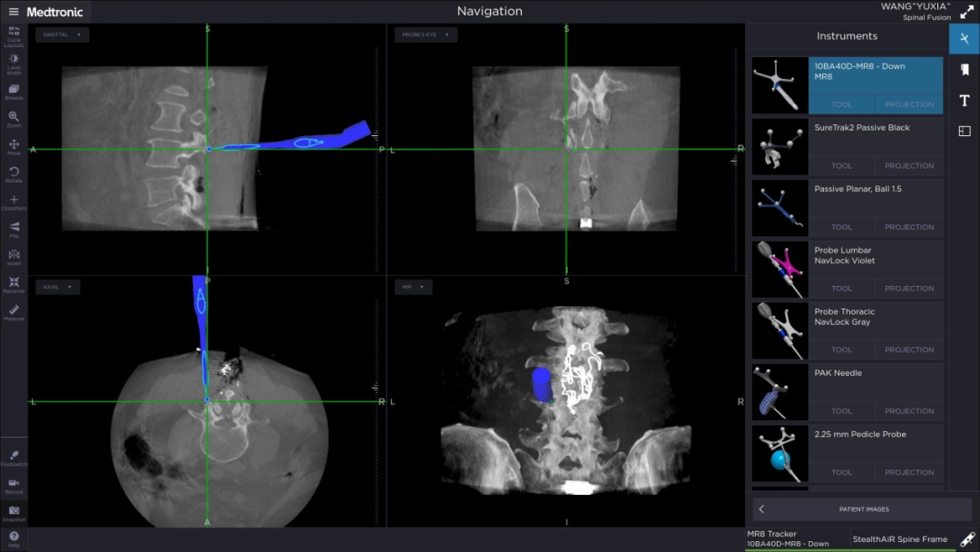Open the MIP view dropdown
The image size is (980, 552).
(412, 287)
